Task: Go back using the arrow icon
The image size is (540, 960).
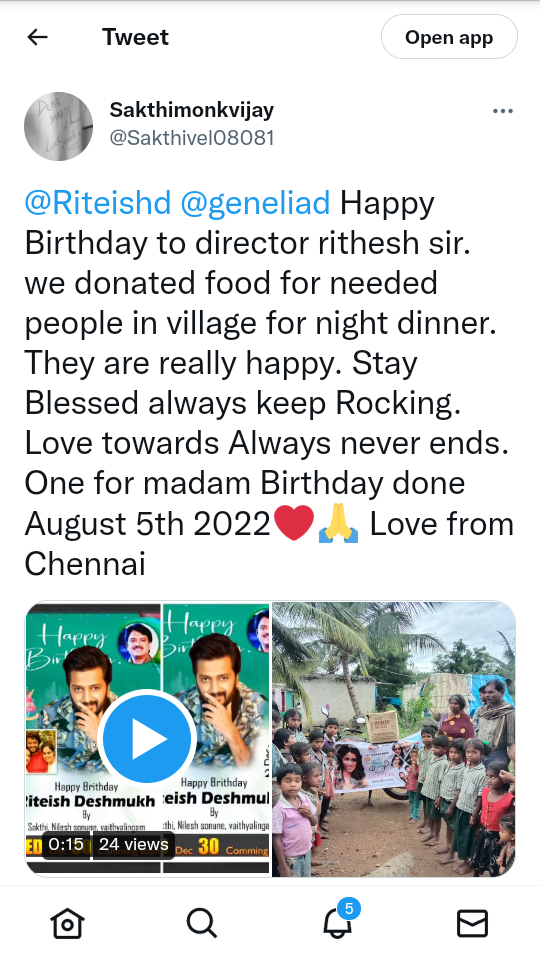Action: coord(37,37)
